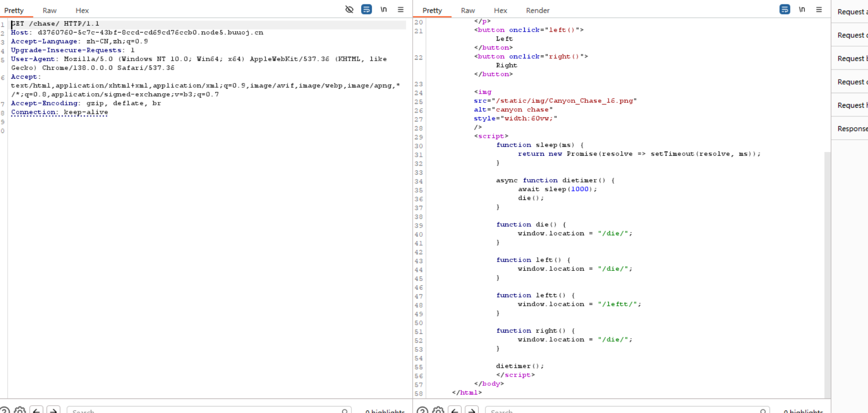Click the Host header line in the request
The width and height of the screenshot is (868, 413).
(137, 33)
